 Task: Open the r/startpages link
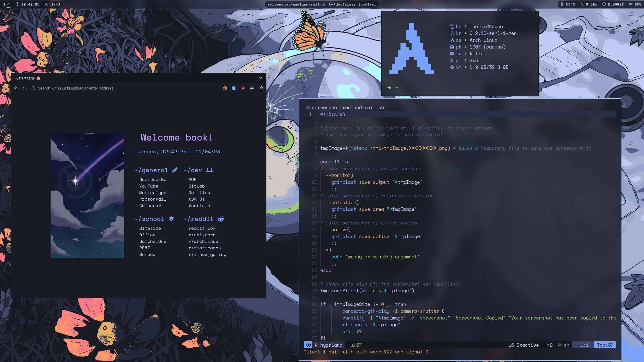click(205, 248)
